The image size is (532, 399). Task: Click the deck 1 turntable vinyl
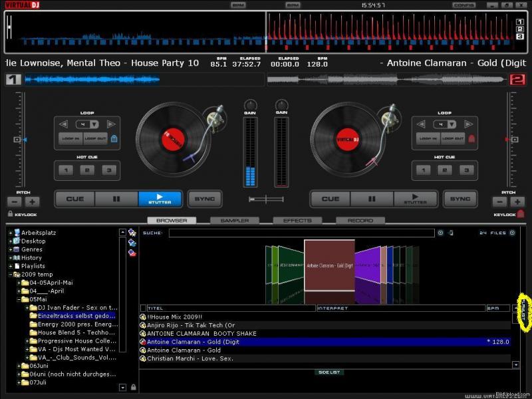coord(173,140)
